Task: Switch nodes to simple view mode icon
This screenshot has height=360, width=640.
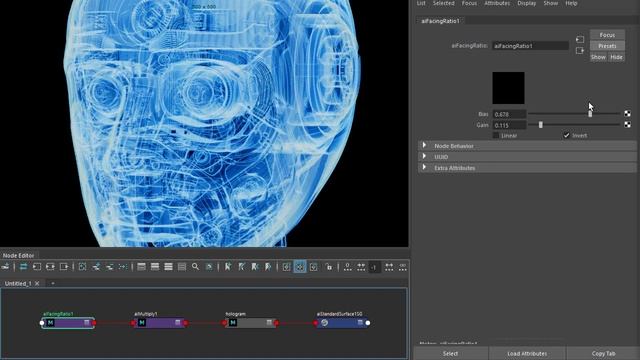Action: [141, 267]
